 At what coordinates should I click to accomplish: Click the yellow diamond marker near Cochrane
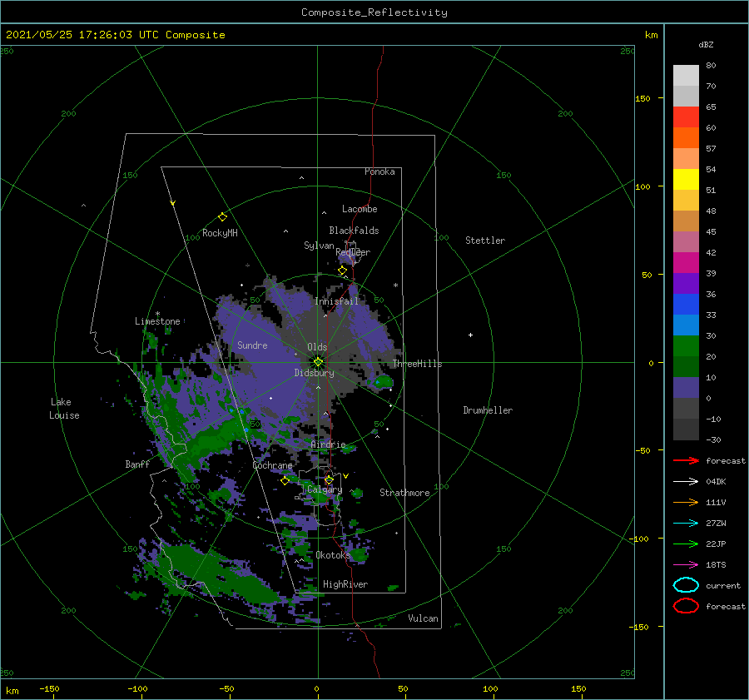[285, 480]
